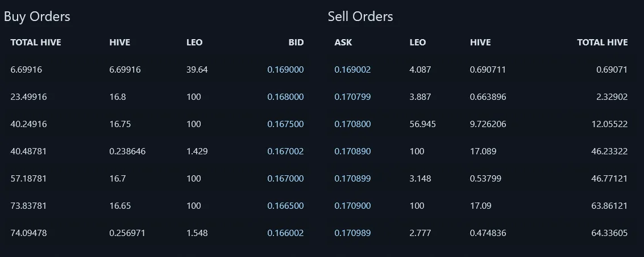
Task: Click the 0.169000 bid price
Action: click(x=285, y=70)
